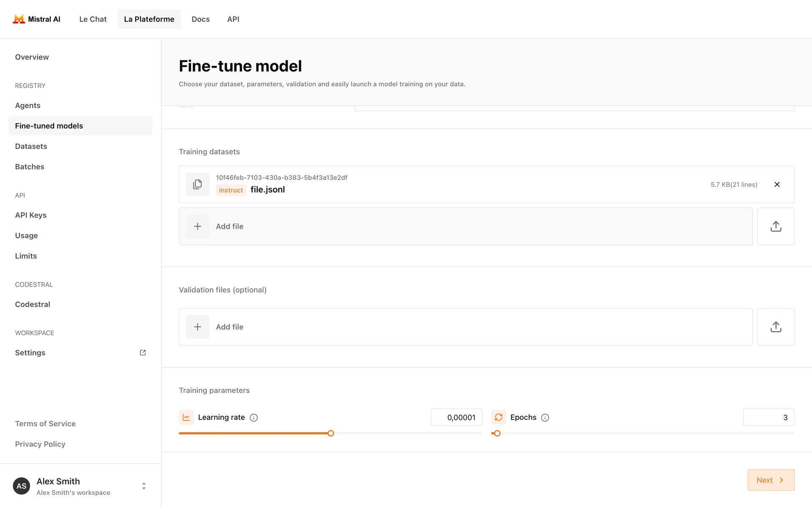Open the Le Chat tab
This screenshot has height=508, width=812.
[93, 19]
